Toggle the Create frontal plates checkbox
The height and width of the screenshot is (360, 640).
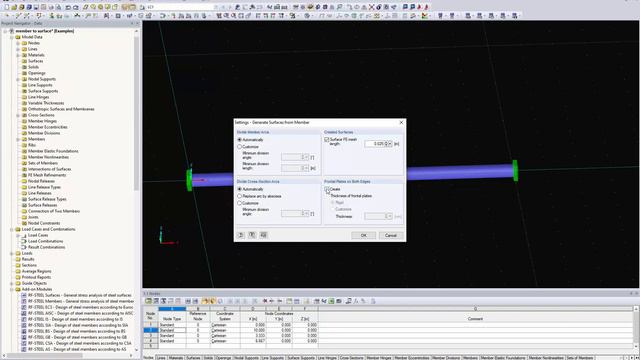point(327,189)
